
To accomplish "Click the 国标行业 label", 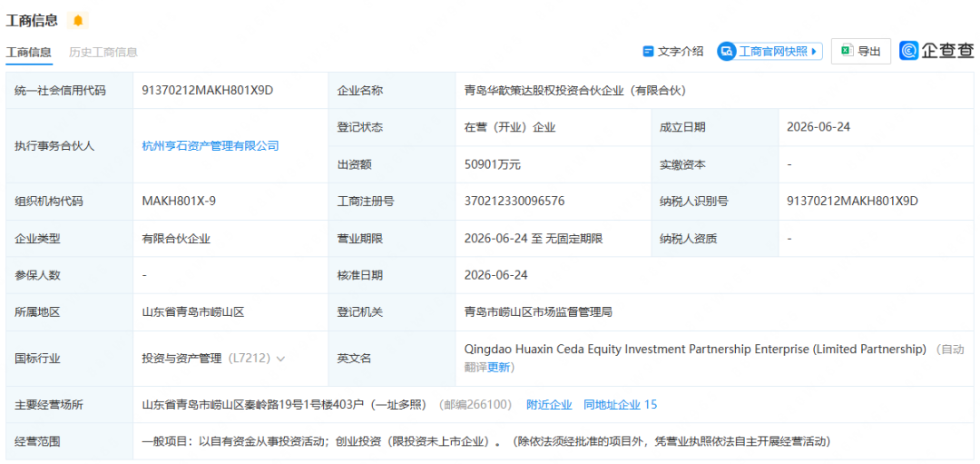I will click(x=37, y=359).
